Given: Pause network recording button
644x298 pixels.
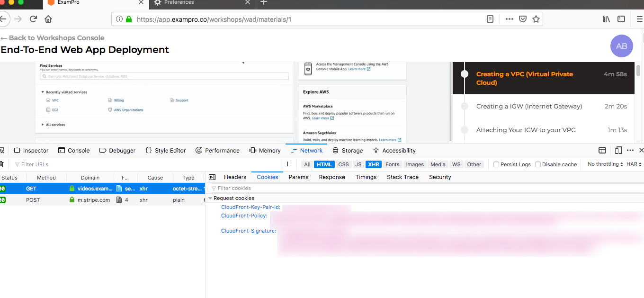Looking at the screenshot, I should (x=289, y=164).
